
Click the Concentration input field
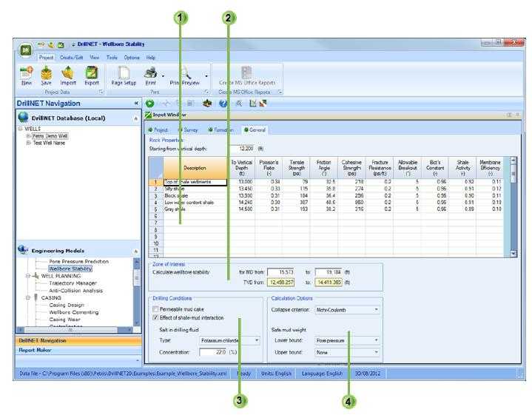click(x=213, y=352)
